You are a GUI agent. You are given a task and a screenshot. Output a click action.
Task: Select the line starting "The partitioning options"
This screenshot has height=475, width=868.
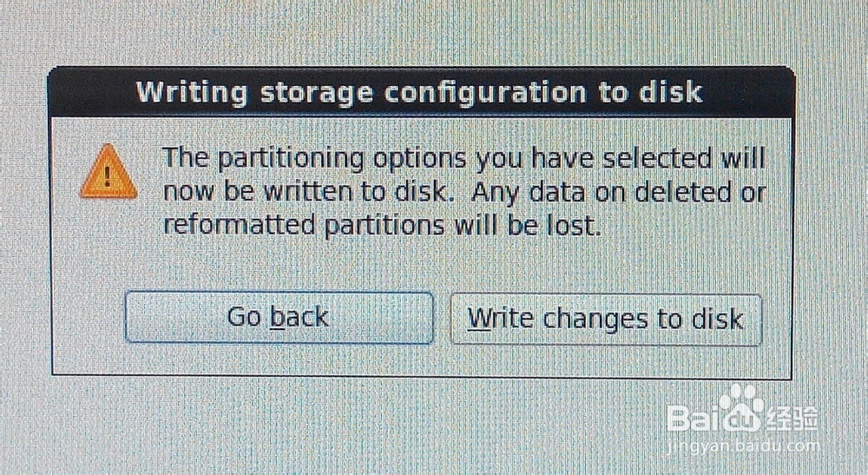(464, 159)
